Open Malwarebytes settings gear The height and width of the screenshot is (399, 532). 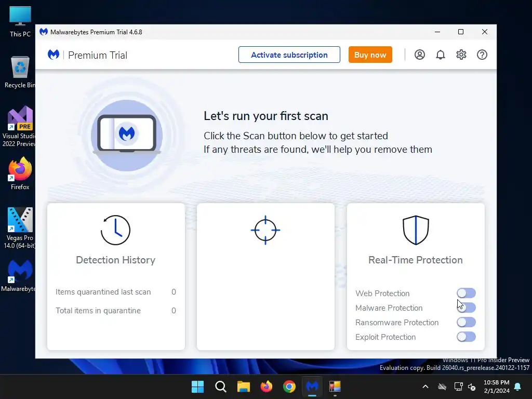click(x=461, y=55)
